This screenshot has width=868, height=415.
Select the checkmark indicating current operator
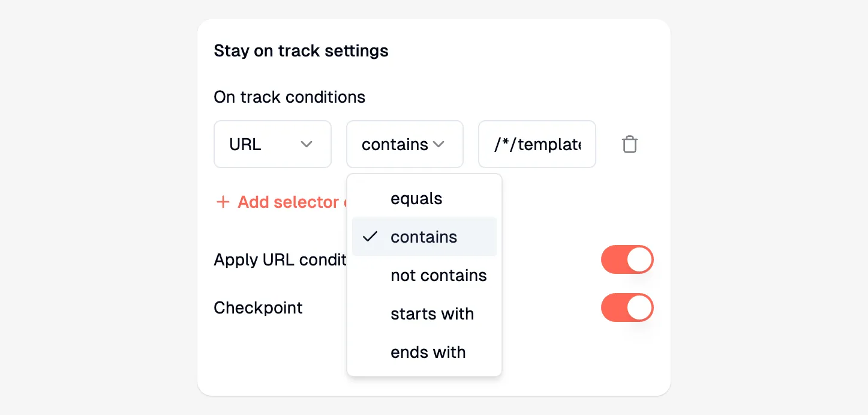(370, 237)
